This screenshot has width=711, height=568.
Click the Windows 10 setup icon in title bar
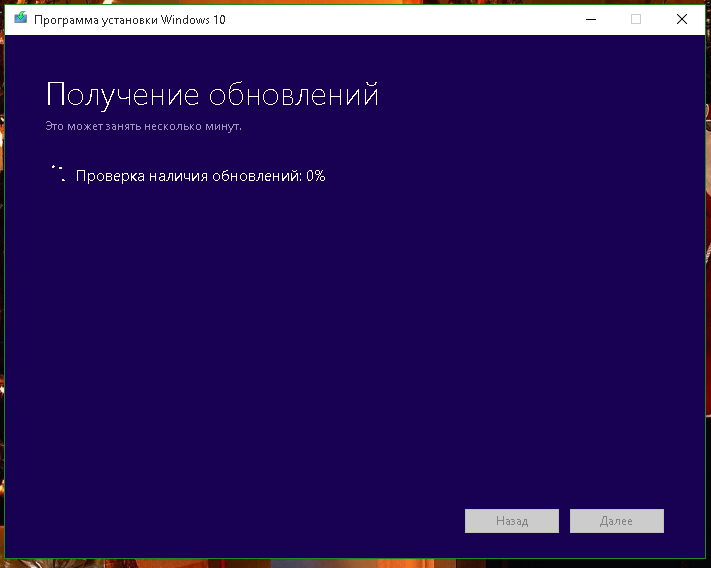[20, 19]
